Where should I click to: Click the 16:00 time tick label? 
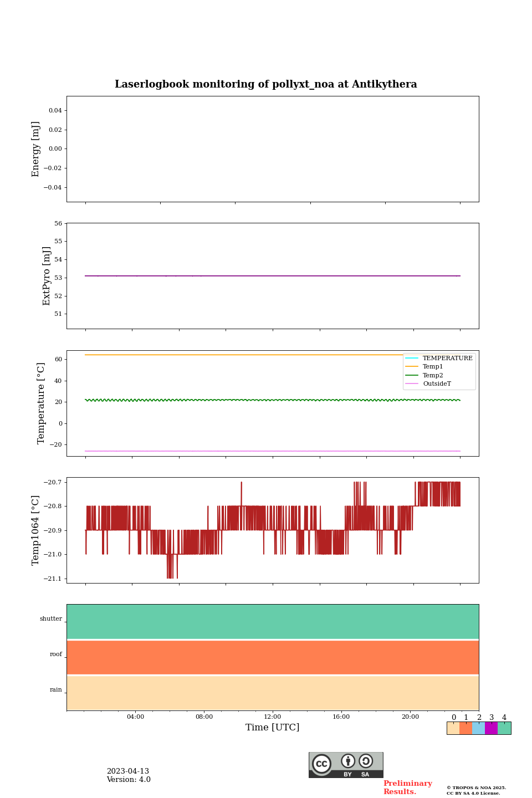coord(341,717)
